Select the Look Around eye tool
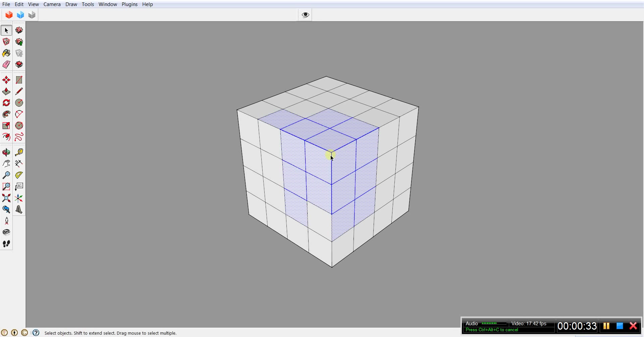Viewport: 644px width, 337px height. point(6,232)
